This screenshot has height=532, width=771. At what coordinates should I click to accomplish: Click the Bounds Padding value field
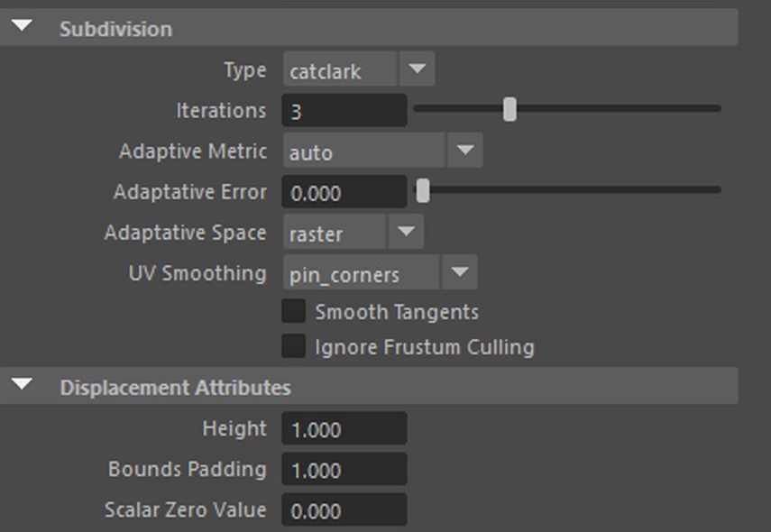(344, 470)
